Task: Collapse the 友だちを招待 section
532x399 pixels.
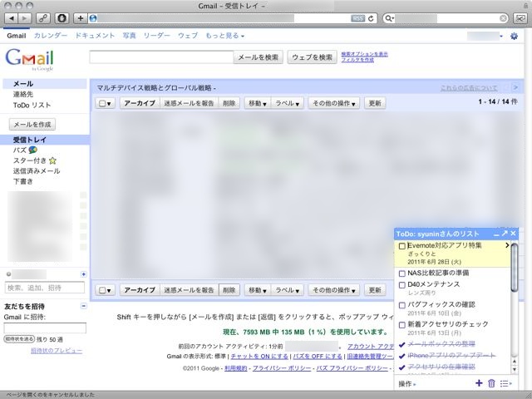Action: tap(84, 306)
